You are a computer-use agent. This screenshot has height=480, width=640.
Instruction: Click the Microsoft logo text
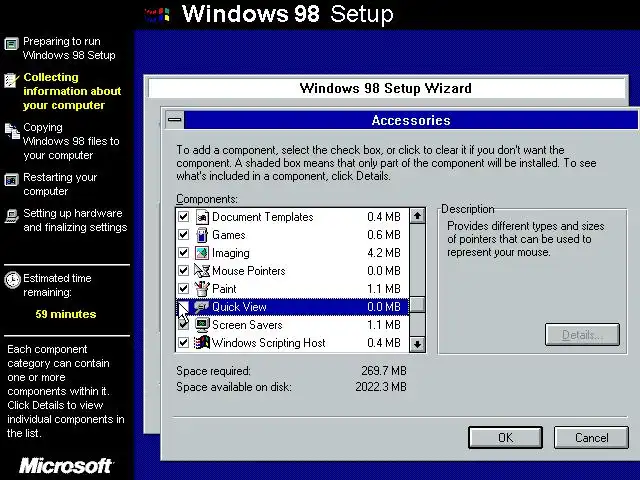(66, 465)
